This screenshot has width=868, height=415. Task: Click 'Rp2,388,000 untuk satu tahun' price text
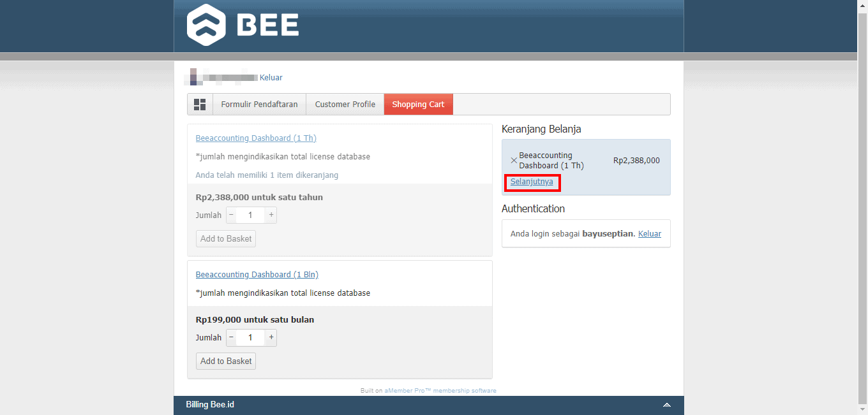tap(259, 198)
